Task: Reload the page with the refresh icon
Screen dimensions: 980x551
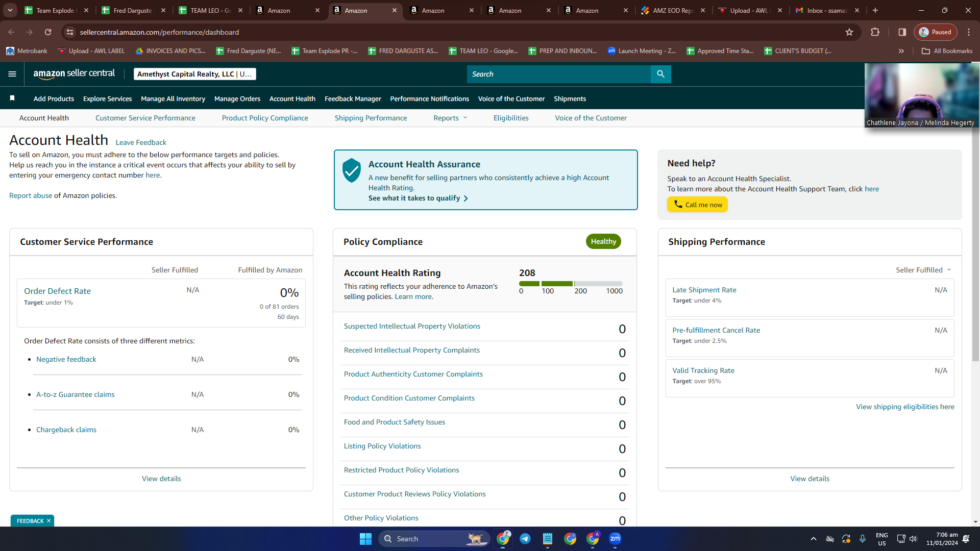Action: (48, 32)
